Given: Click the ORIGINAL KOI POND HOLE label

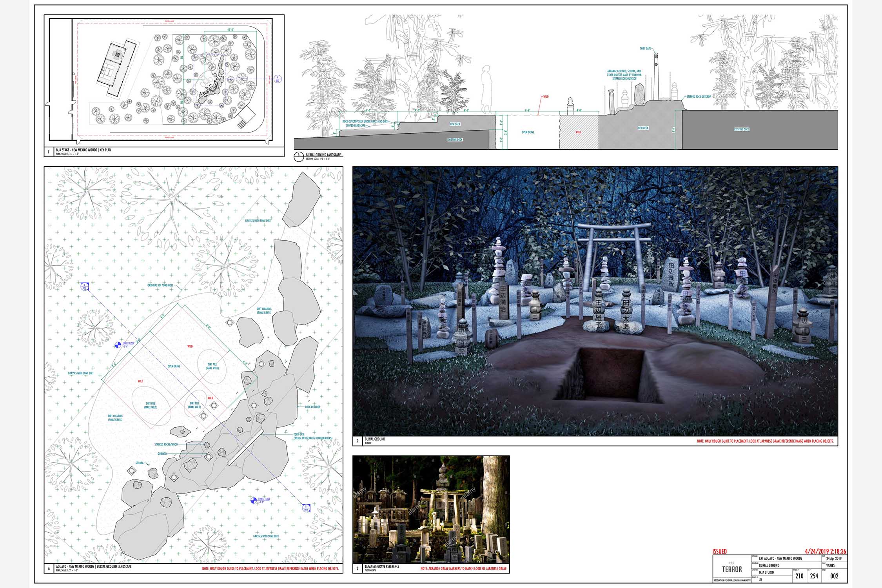Looking at the screenshot, I should coord(160,285).
